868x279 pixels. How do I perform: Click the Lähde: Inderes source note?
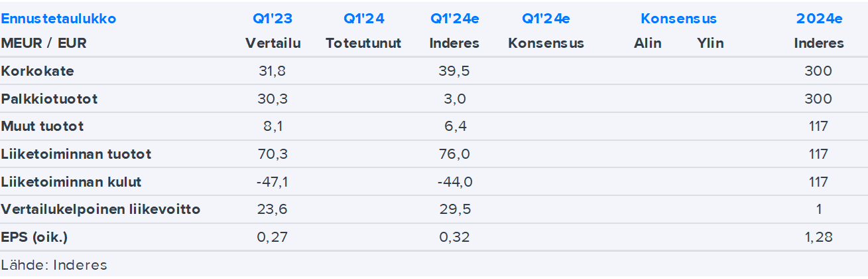pos(54,265)
